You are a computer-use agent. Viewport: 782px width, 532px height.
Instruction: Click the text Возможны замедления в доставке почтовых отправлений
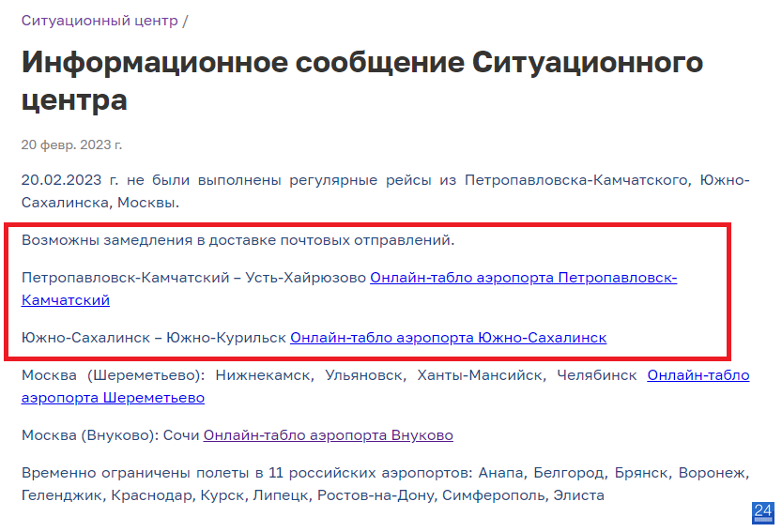tap(238, 240)
